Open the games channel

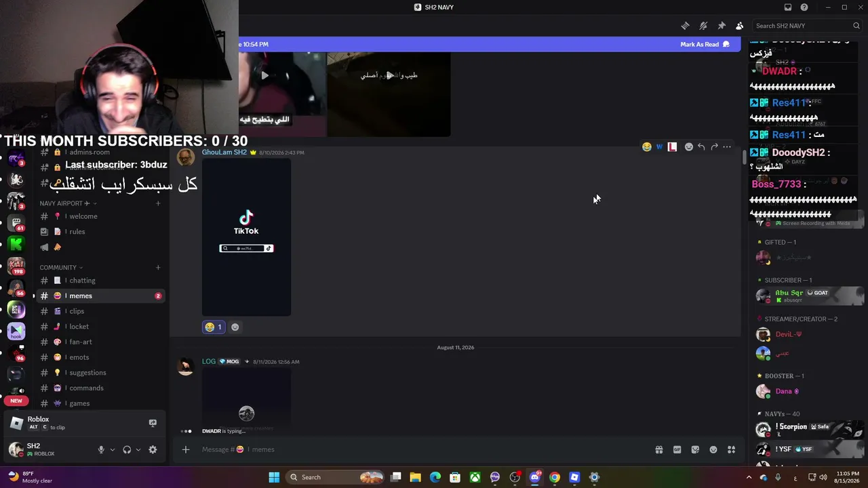[100, 403]
